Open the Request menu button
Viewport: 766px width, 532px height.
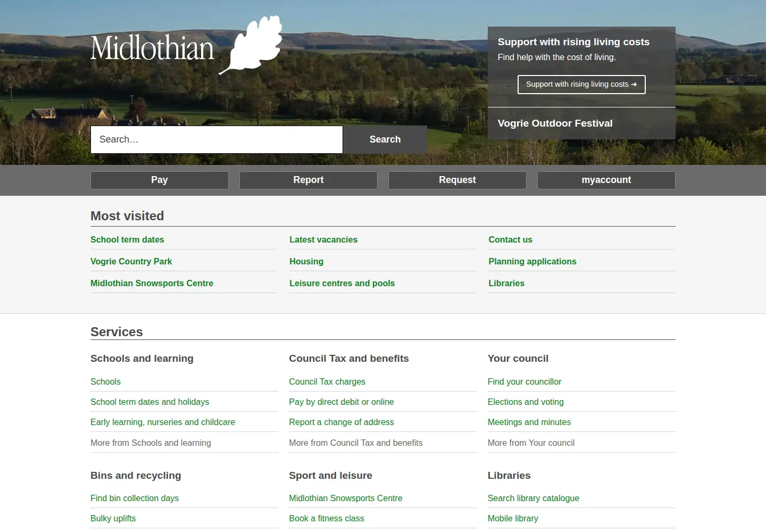point(457,180)
